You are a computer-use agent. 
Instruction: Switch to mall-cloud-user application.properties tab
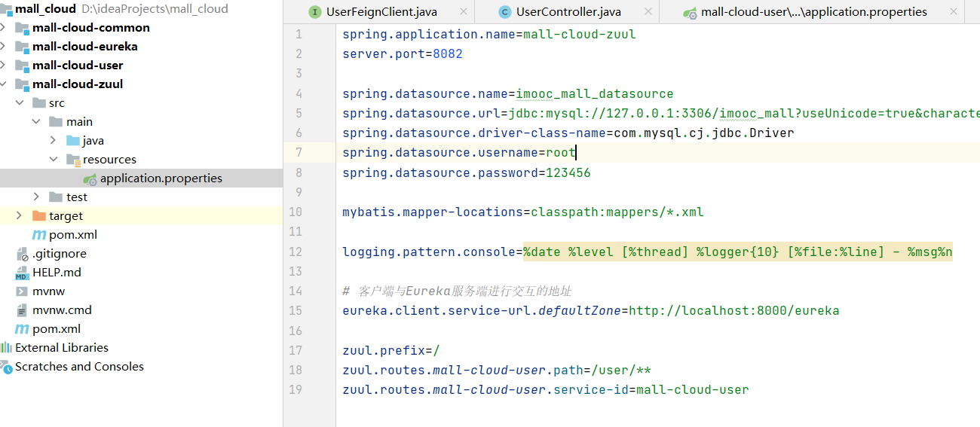(813, 12)
